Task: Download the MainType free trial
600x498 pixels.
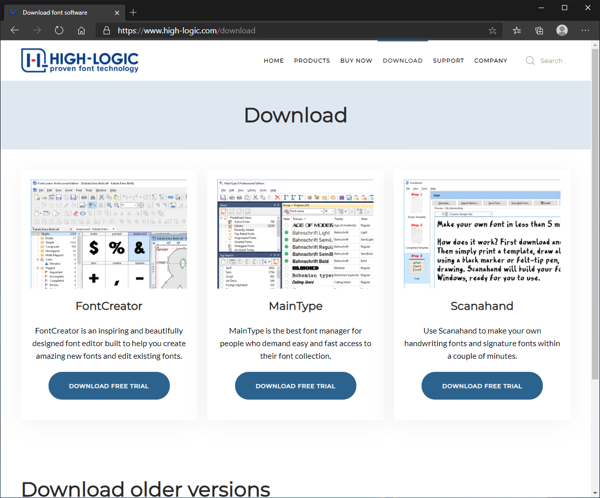Action: [x=295, y=386]
